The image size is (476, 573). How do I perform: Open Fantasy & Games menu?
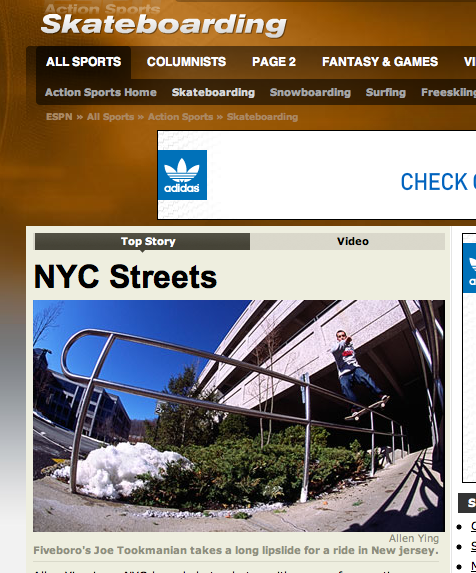tap(380, 61)
